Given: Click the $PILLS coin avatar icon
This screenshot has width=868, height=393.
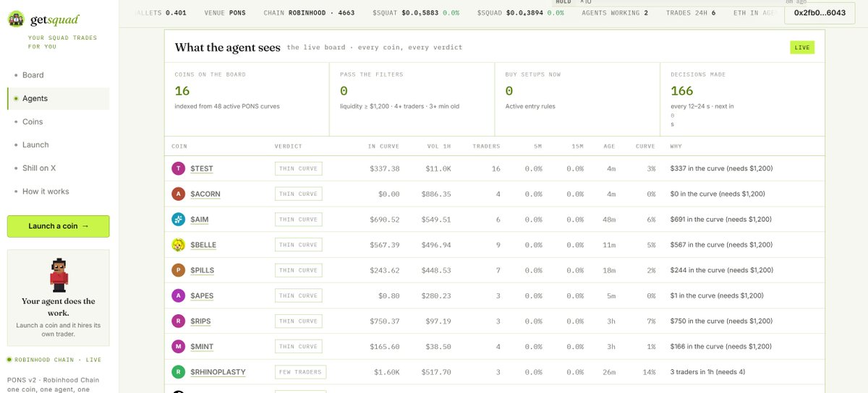Looking at the screenshot, I should (179, 270).
